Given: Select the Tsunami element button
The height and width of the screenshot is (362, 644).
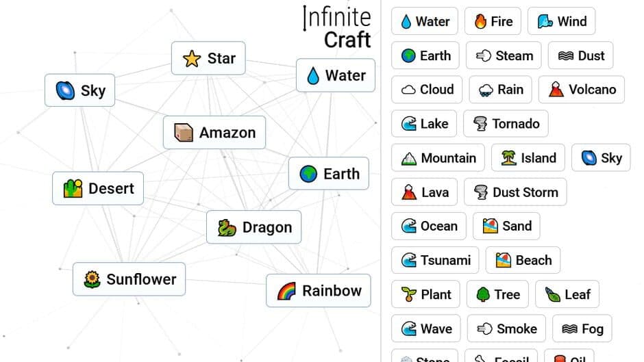Looking at the screenshot, I should [435, 260].
